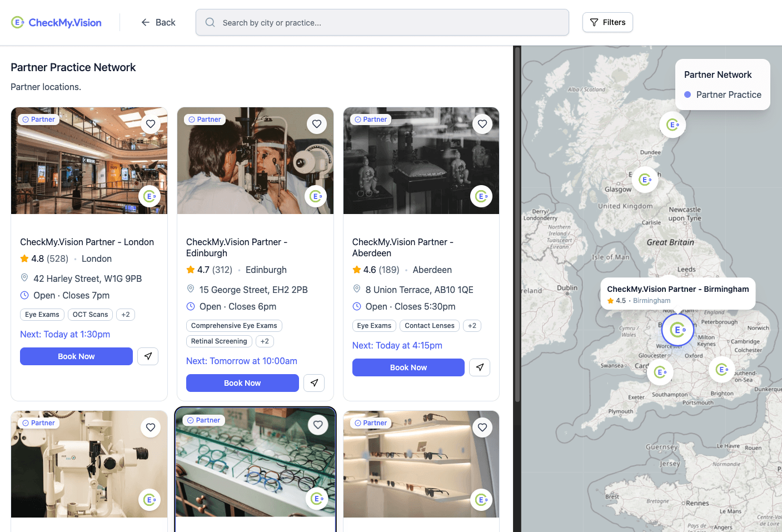The height and width of the screenshot is (532, 782).
Task: Open the CheckMy.Vision Partner - Aberdeen title
Action: 403,247
